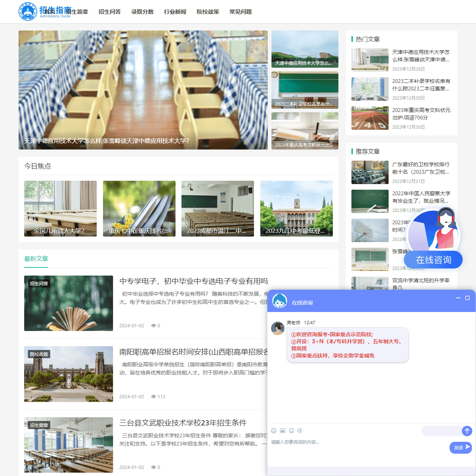Open the 重庆七中在重庆排名 thumbnail
Viewport: 476px width, 476px height.
pos(139,209)
